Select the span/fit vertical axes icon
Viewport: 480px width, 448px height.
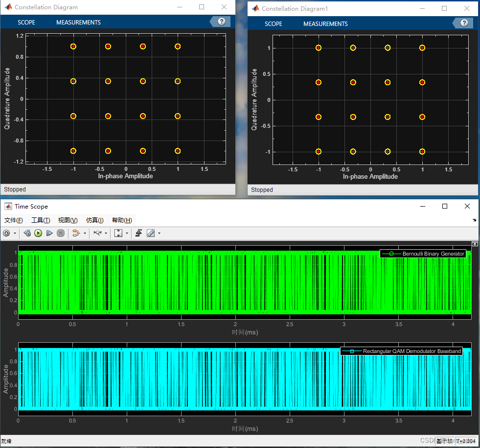click(119, 233)
